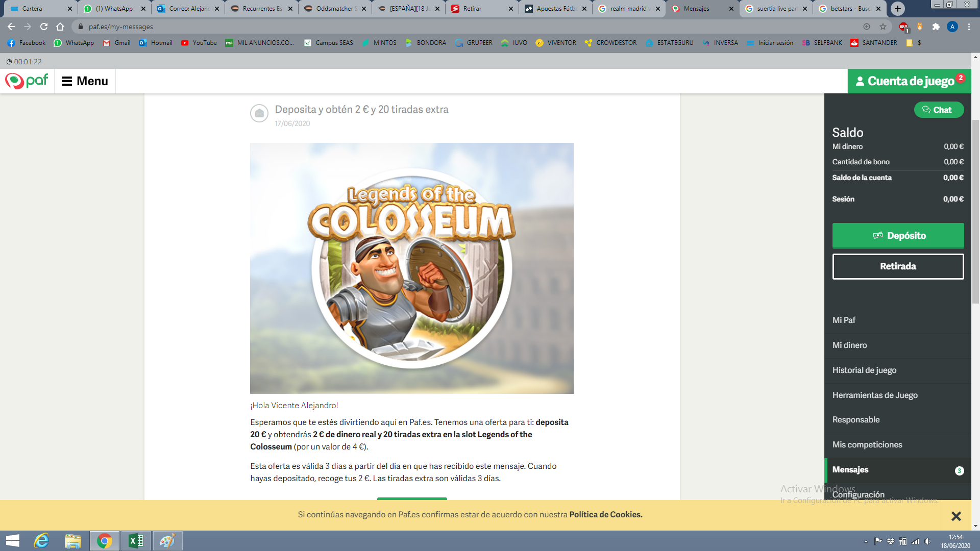
Task: Open Cuenta de juego account panel
Action: point(909,81)
